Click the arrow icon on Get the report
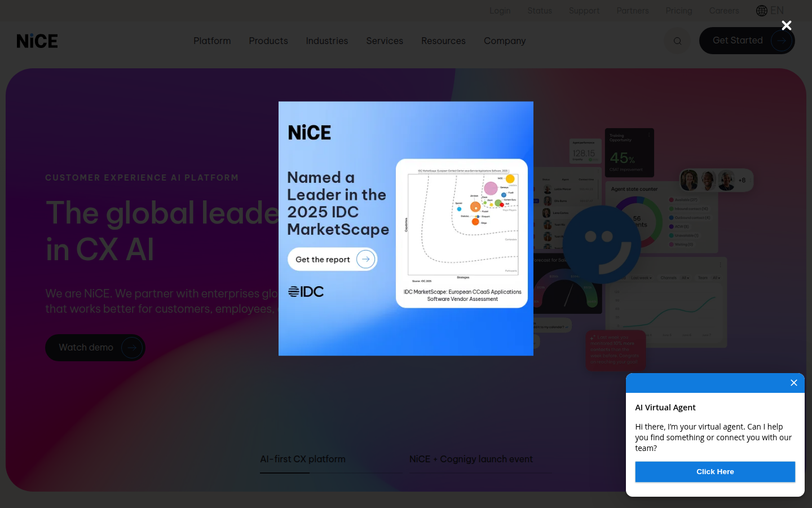Image resolution: width=812 pixels, height=508 pixels. 365,259
